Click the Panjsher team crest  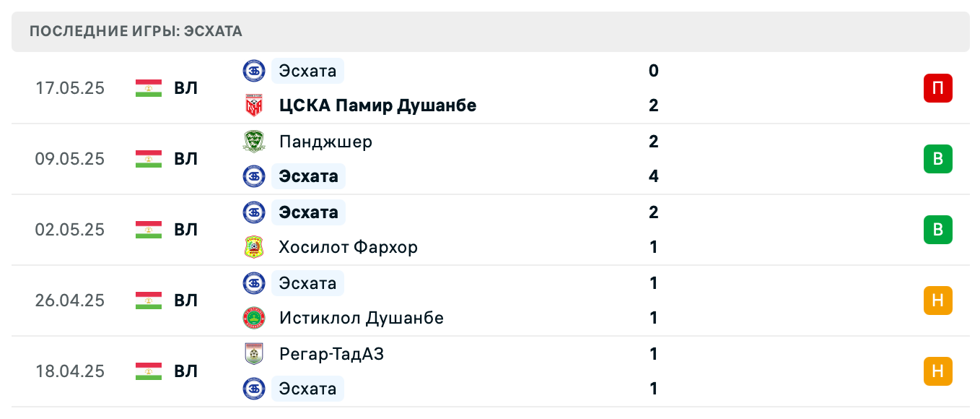[x=254, y=142]
